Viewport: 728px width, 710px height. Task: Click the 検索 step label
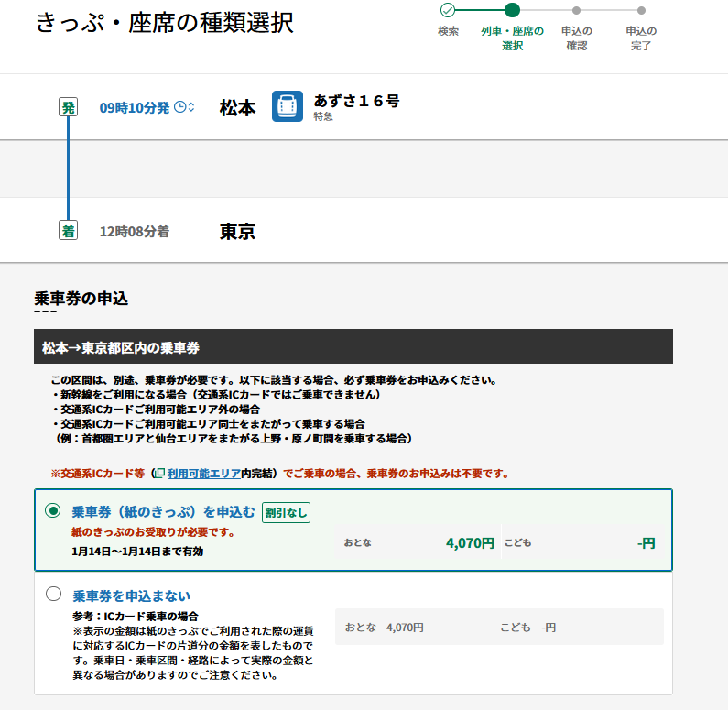click(x=448, y=31)
